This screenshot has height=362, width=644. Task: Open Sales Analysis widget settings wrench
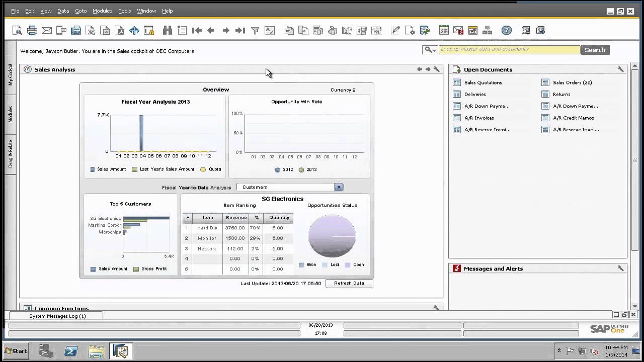click(x=437, y=69)
